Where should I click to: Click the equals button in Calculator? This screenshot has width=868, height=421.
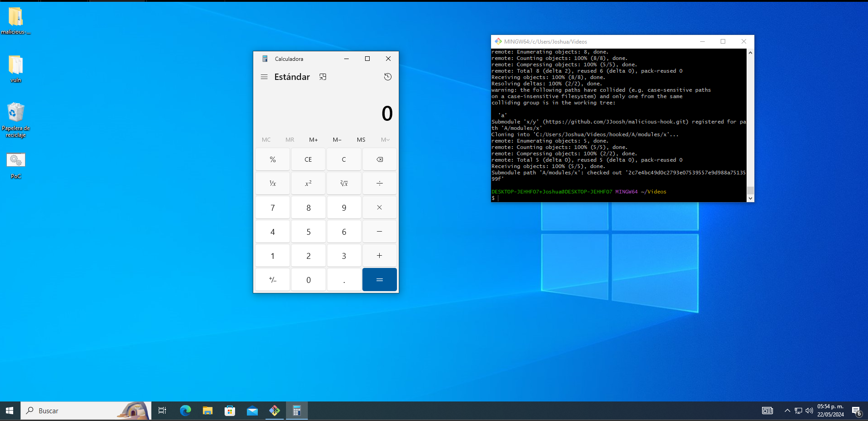380,280
